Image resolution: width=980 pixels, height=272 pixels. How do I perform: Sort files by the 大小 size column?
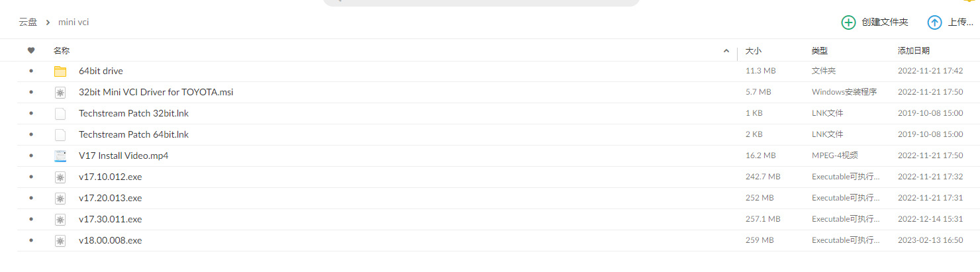pyautogui.click(x=754, y=50)
